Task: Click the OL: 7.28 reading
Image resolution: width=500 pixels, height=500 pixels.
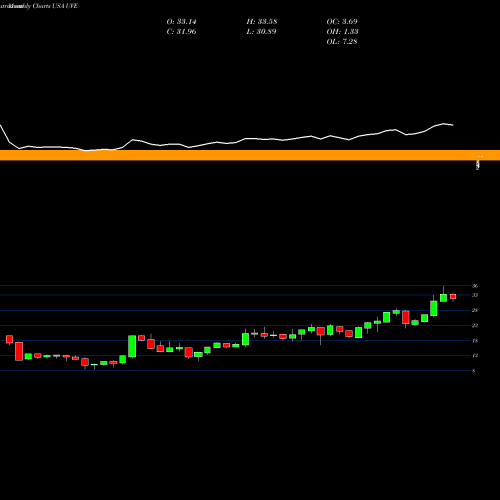Action: coord(342,42)
